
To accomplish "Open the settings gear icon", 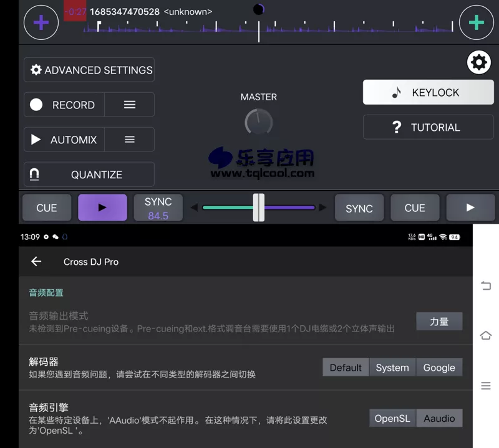I will tap(478, 62).
